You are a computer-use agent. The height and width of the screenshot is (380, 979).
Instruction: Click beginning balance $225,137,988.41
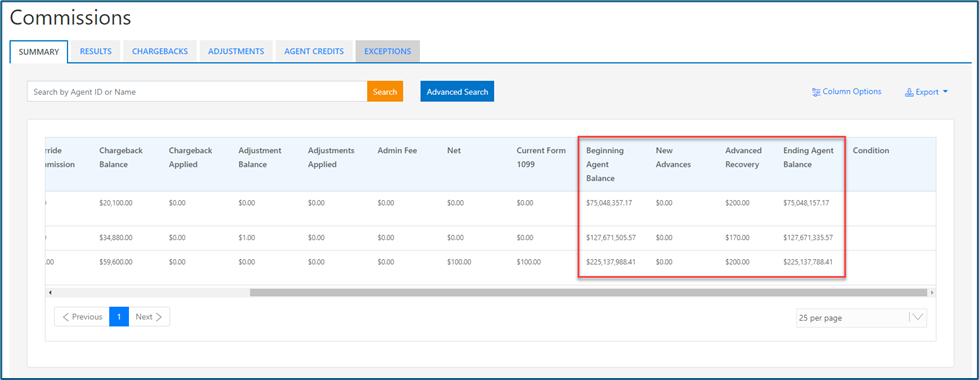612,262
